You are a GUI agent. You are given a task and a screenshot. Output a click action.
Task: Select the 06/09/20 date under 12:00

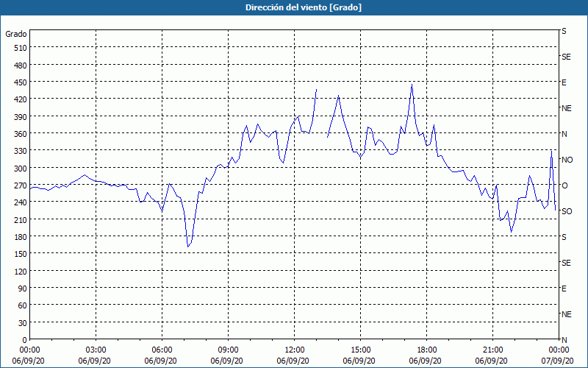pos(293,361)
